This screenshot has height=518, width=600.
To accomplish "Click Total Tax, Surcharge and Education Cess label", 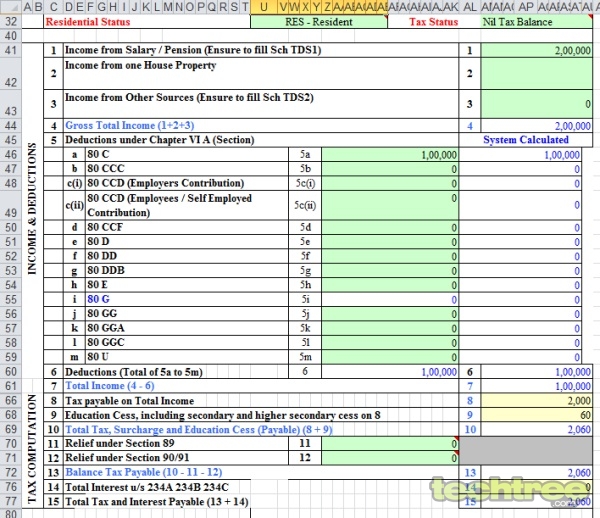I will click(199, 430).
